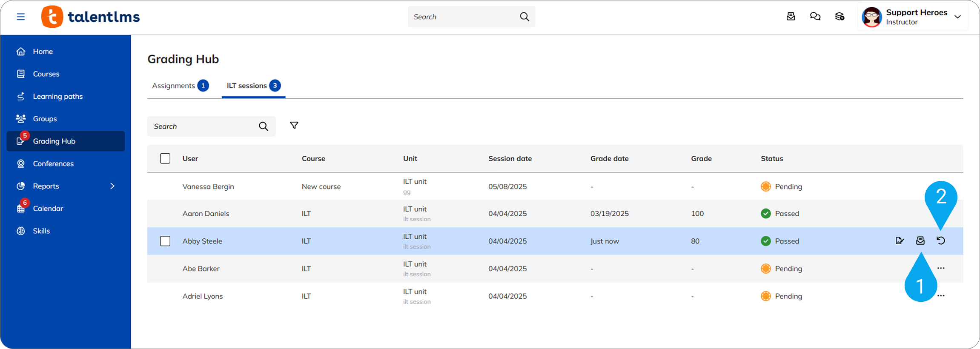Click the talentlms logo

click(x=91, y=17)
